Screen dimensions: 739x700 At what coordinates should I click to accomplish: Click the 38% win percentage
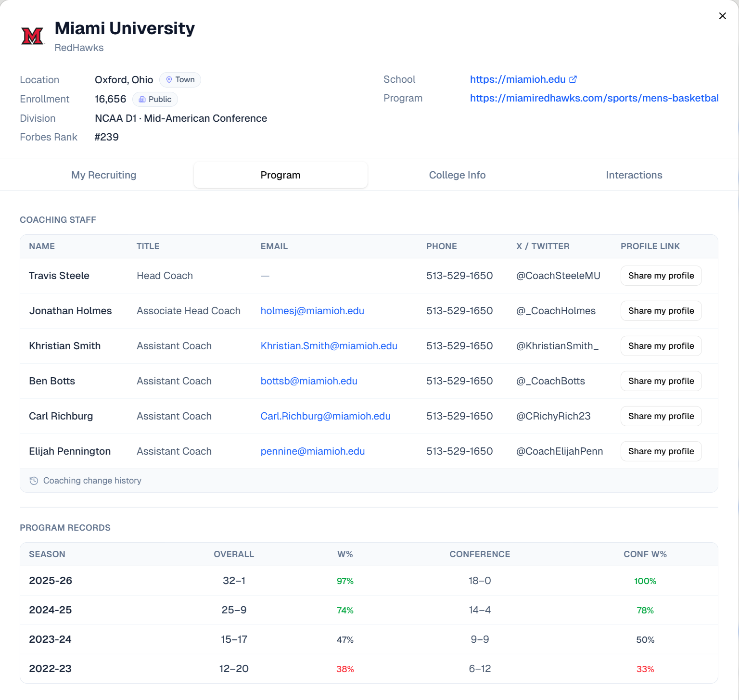(x=345, y=669)
